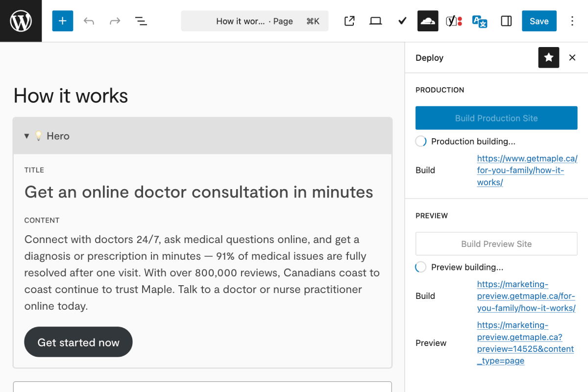Click Build Preview Site button
The width and height of the screenshot is (588, 392).
tap(496, 244)
